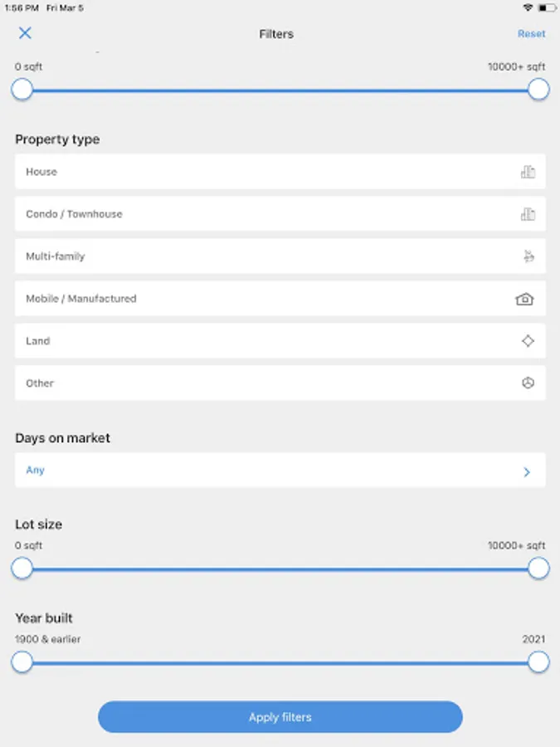This screenshot has height=747, width=560.
Task: Toggle the Land property type option
Action: [249, 341]
